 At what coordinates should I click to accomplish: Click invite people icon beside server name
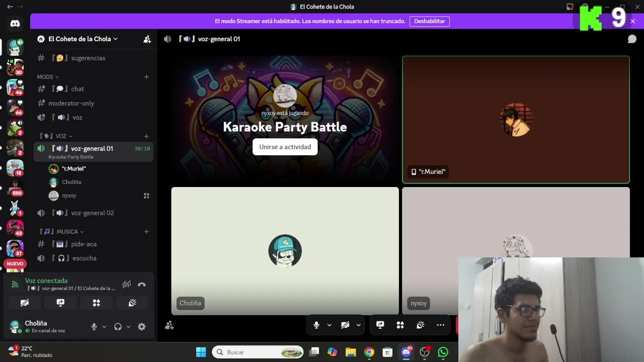click(147, 39)
